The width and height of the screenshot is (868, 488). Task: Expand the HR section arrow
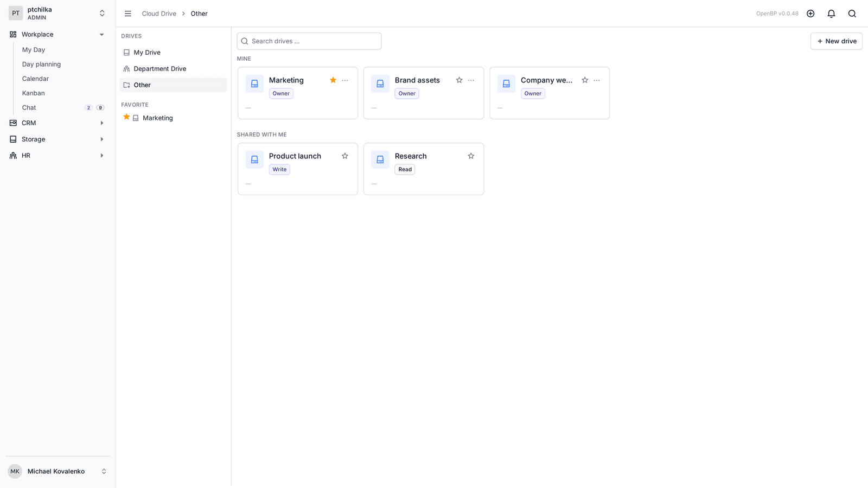(101, 156)
